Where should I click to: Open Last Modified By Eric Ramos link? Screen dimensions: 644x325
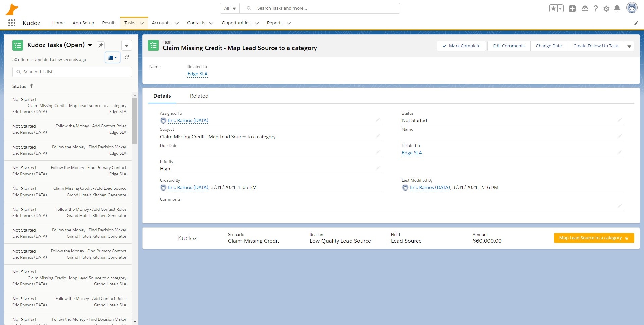tap(430, 187)
